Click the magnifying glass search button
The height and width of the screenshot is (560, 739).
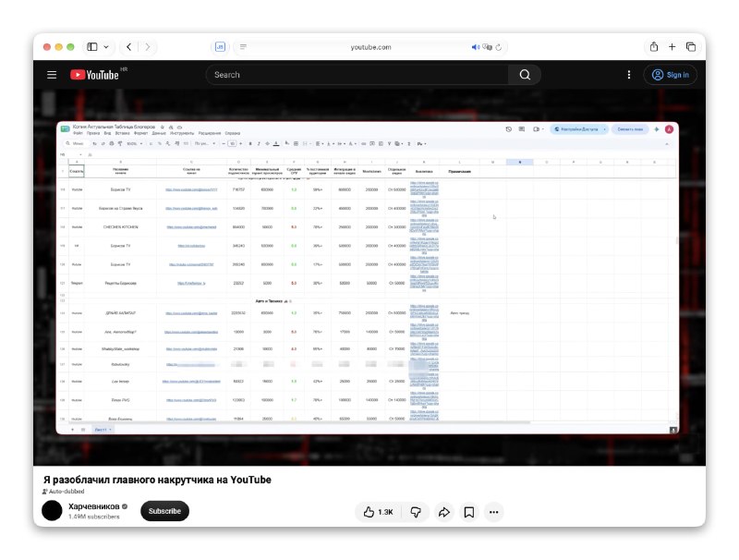[x=525, y=75]
